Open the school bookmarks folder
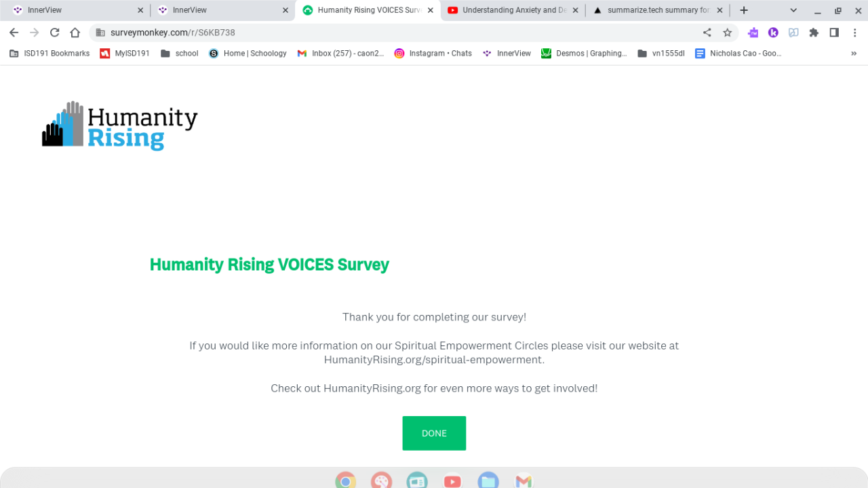Screen dimensions: 868x488 click(x=180, y=54)
